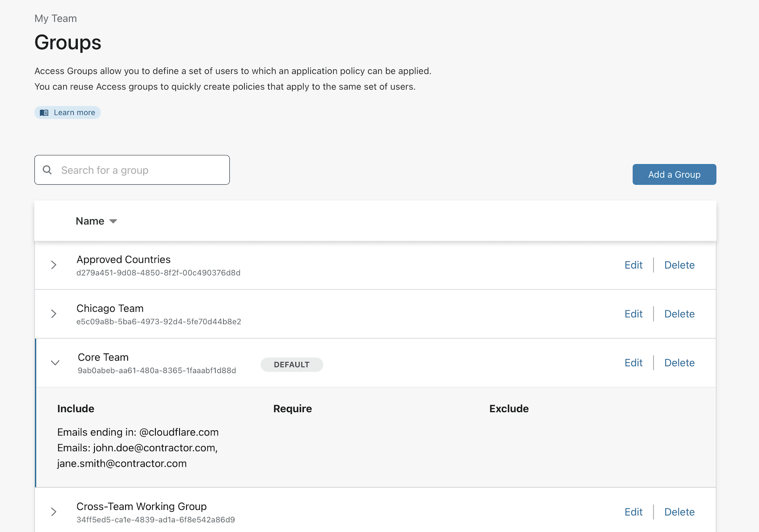Click the DEFAULT badge on Core Team
759x532 pixels.
pyautogui.click(x=292, y=365)
